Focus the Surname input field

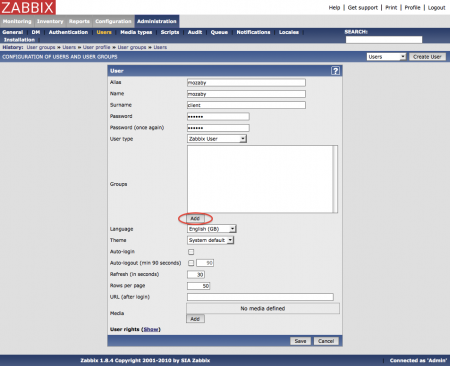tap(246, 105)
